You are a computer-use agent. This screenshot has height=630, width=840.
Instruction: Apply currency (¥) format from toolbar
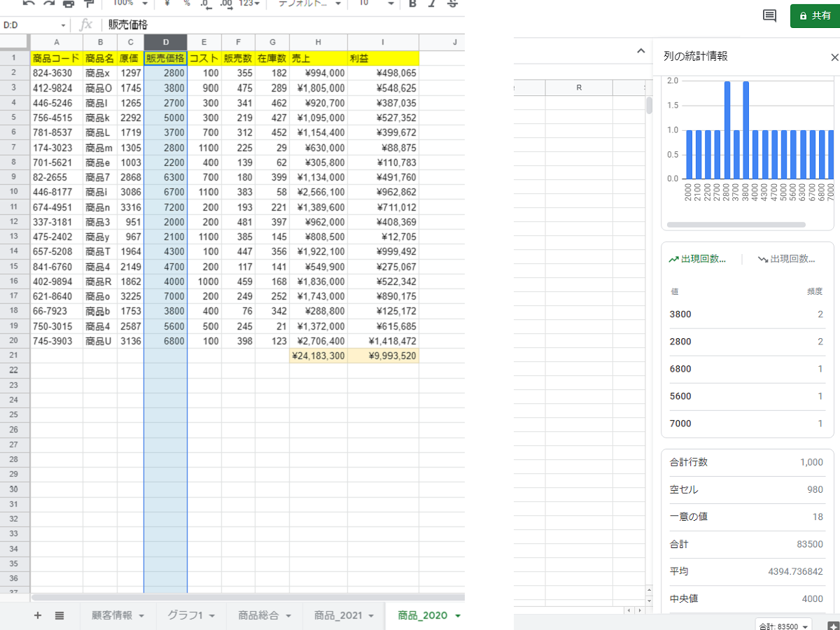167,3
